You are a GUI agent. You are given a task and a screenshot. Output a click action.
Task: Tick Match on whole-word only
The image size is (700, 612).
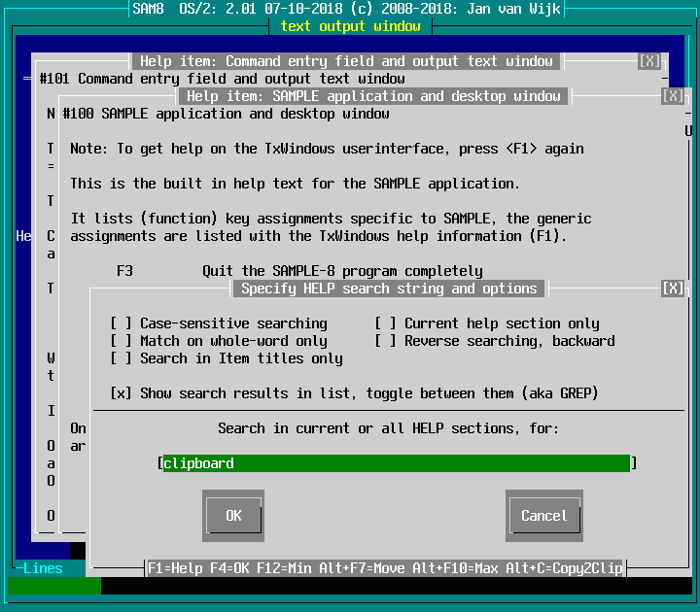click(122, 341)
